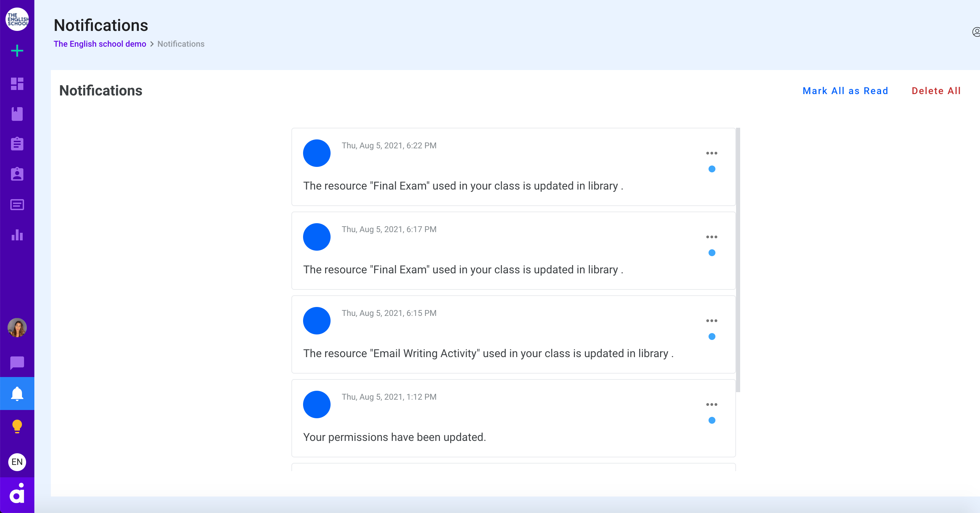This screenshot has width=980, height=513.
Task: Open the chat messages icon in sidebar
Action: tap(17, 363)
